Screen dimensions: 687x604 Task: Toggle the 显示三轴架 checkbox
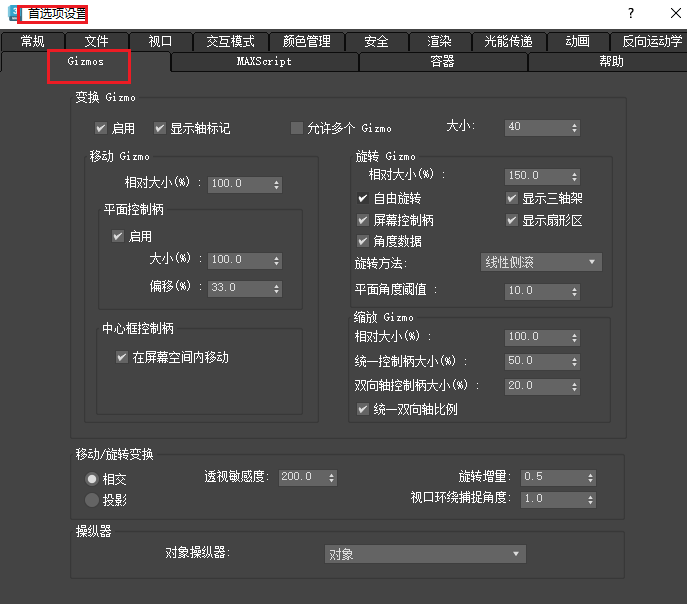pyautogui.click(x=512, y=198)
